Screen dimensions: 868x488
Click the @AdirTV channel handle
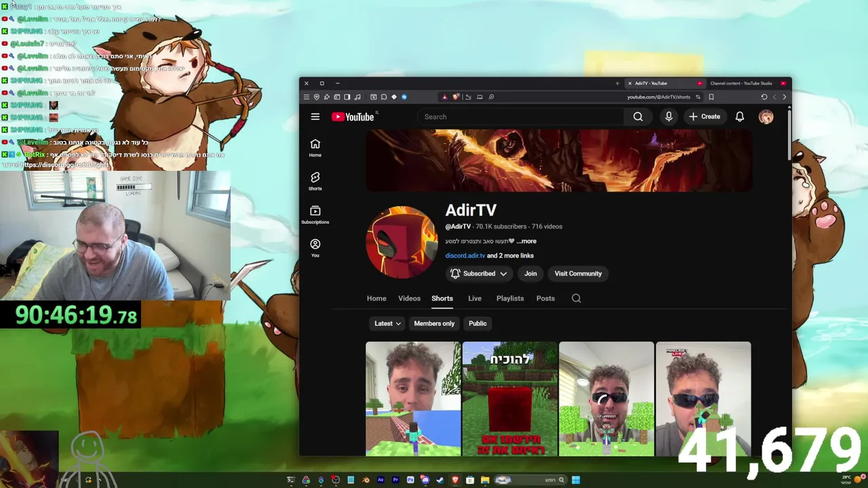click(458, 226)
